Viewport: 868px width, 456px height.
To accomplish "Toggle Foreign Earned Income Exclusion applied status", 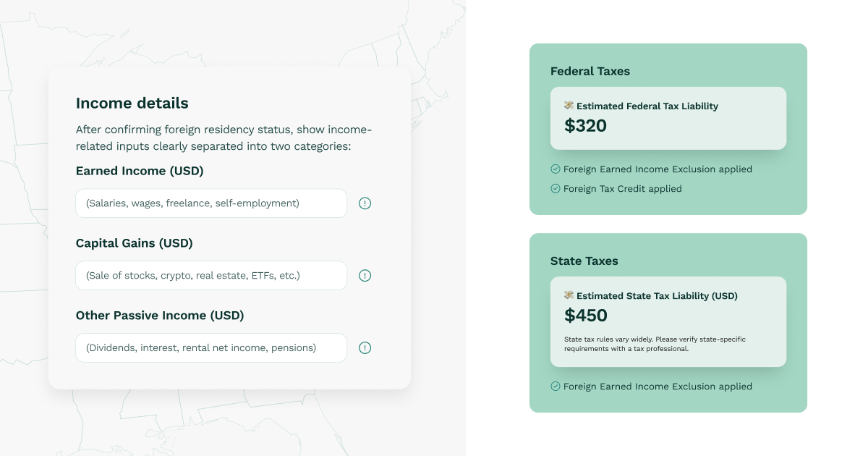I will (658, 169).
